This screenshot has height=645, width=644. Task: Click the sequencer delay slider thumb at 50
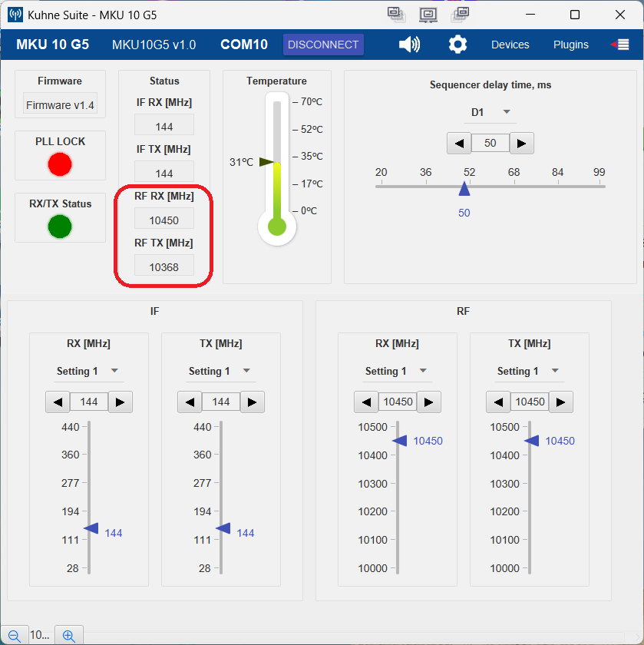click(x=464, y=189)
